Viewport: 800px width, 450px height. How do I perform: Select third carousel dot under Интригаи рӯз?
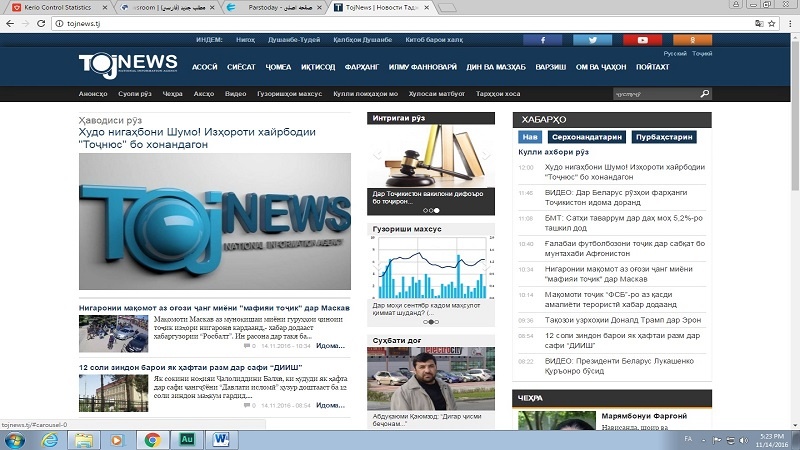click(437, 210)
